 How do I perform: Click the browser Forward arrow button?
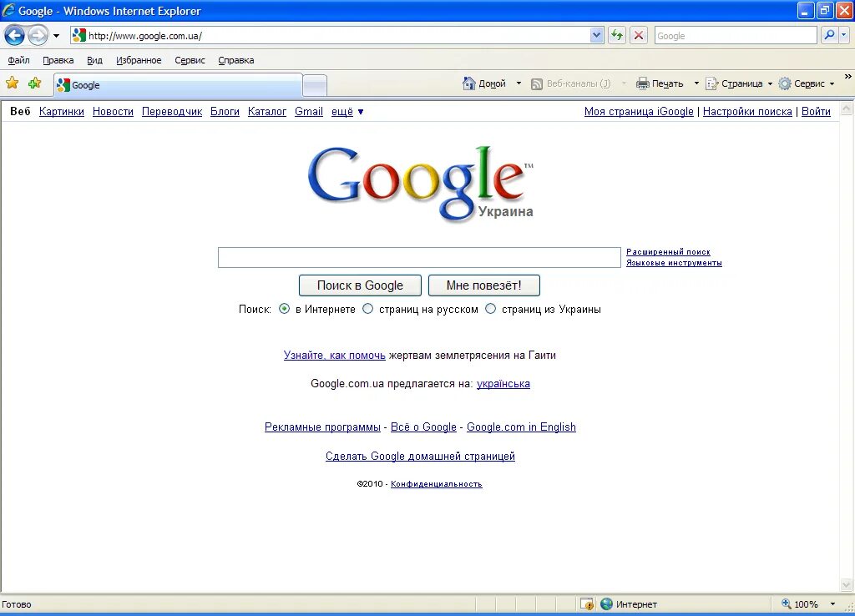tap(38, 36)
